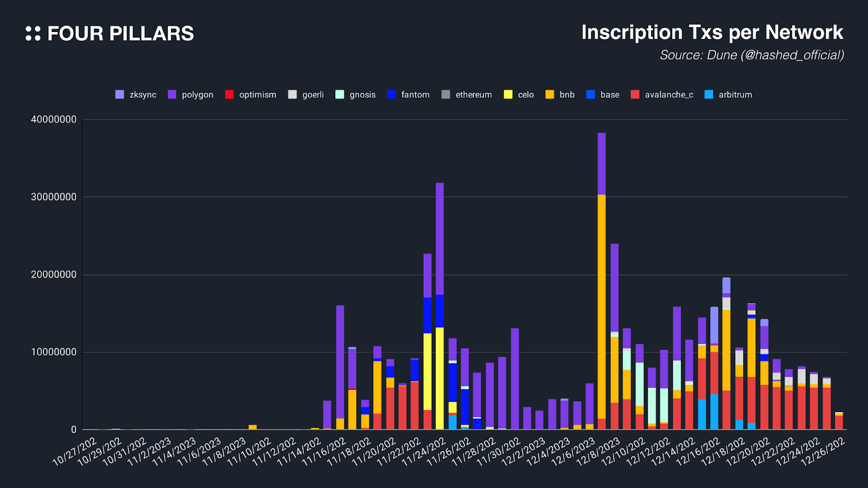868x488 pixels.
Task: Click the polygon legend color swatch
Action: pos(172,94)
